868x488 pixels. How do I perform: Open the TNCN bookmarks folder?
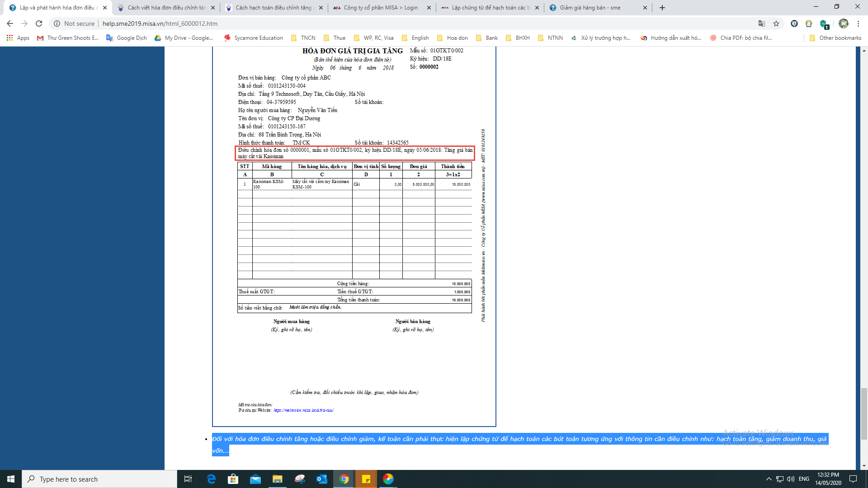(303, 38)
